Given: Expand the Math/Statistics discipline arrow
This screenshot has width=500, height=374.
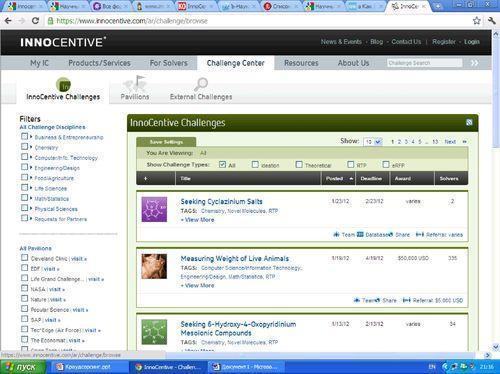Looking at the screenshot, I should 31,198.
